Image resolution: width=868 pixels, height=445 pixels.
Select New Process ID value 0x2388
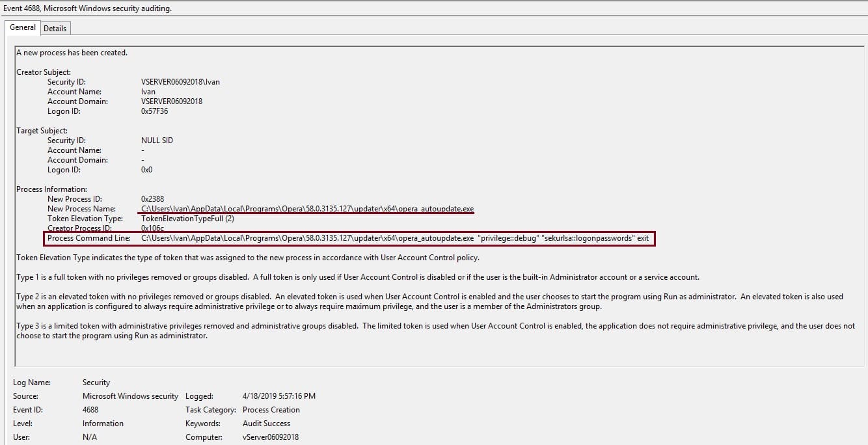click(152, 199)
